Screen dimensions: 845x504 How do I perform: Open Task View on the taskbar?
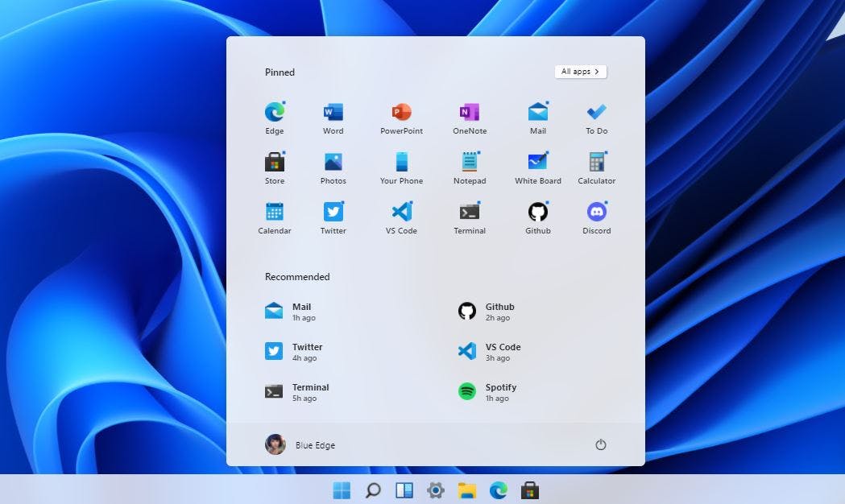(x=404, y=490)
